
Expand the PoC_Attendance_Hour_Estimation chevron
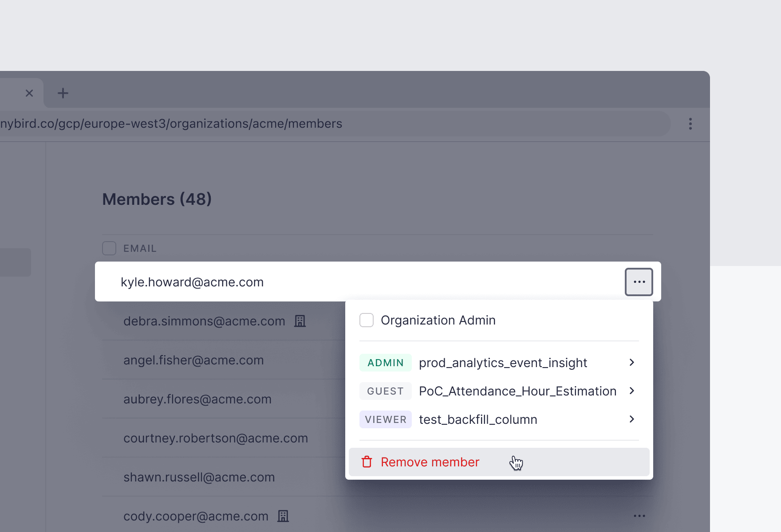(631, 391)
